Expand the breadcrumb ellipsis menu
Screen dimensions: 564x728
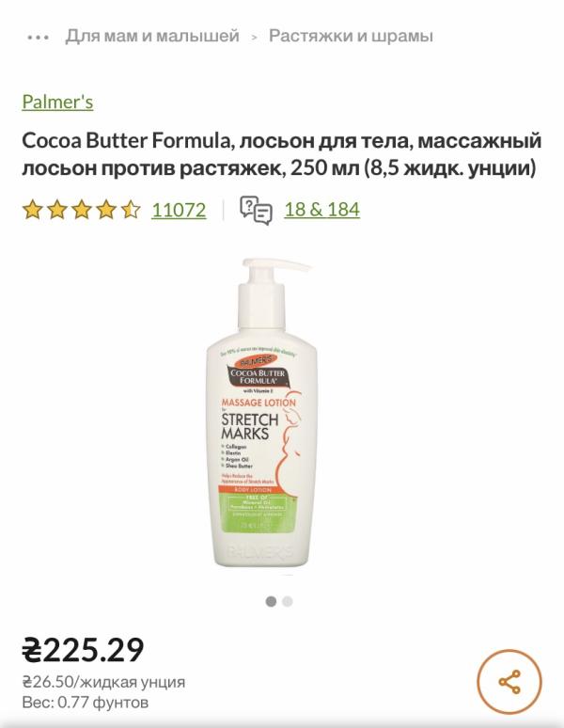[x=38, y=37]
